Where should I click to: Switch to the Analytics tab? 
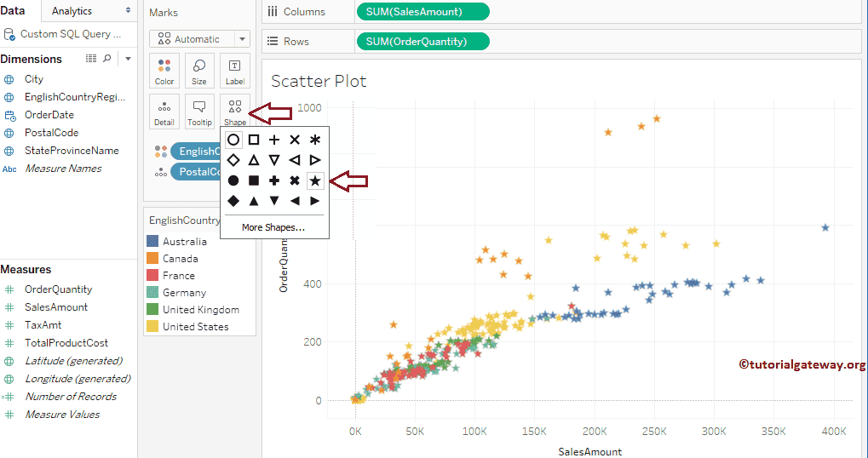coord(72,11)
